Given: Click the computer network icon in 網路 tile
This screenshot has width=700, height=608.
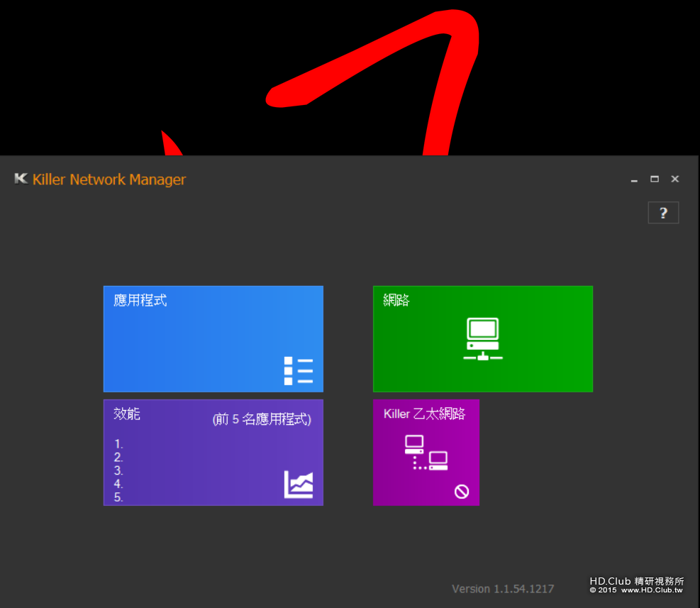Looking at the screenshot, I should [483, 339].
